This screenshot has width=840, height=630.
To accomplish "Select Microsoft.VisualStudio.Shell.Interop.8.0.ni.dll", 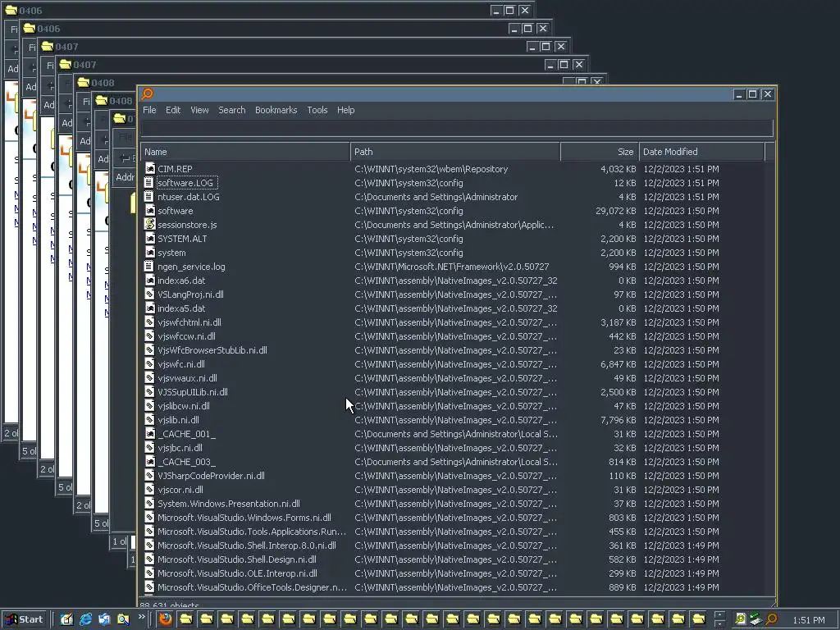I will [x=246, y=546].
